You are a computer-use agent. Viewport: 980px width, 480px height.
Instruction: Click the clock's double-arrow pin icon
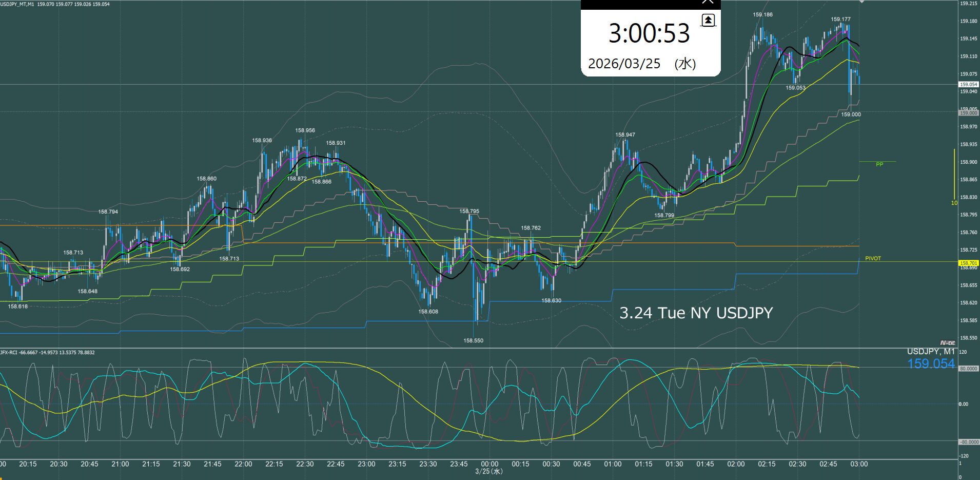pyautogui.click(x=708, y=20)
